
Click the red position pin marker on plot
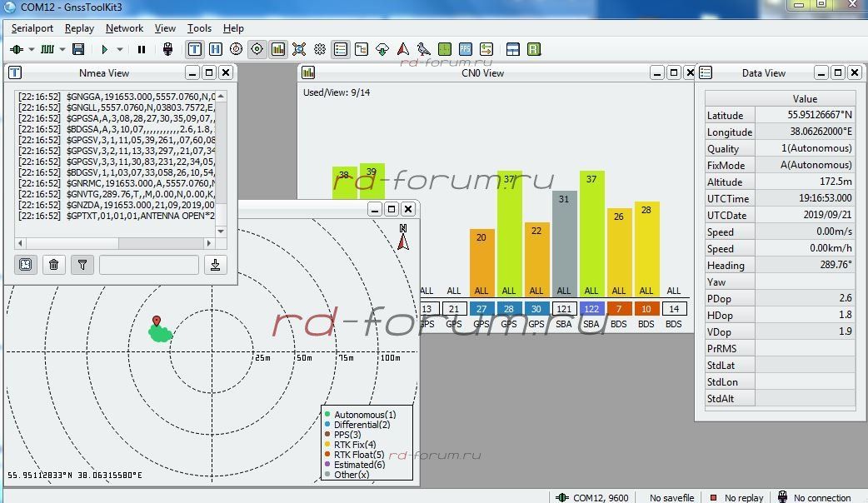157,321
